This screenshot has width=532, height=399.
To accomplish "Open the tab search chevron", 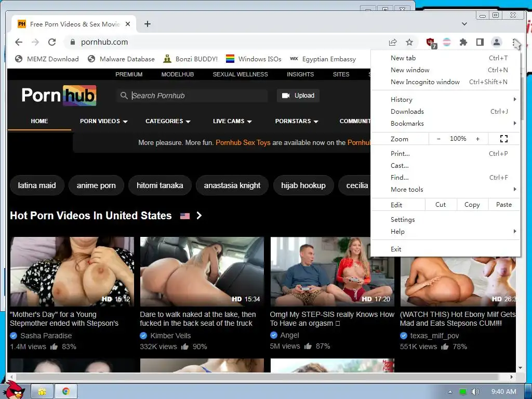I will click(x=464, y=24).
